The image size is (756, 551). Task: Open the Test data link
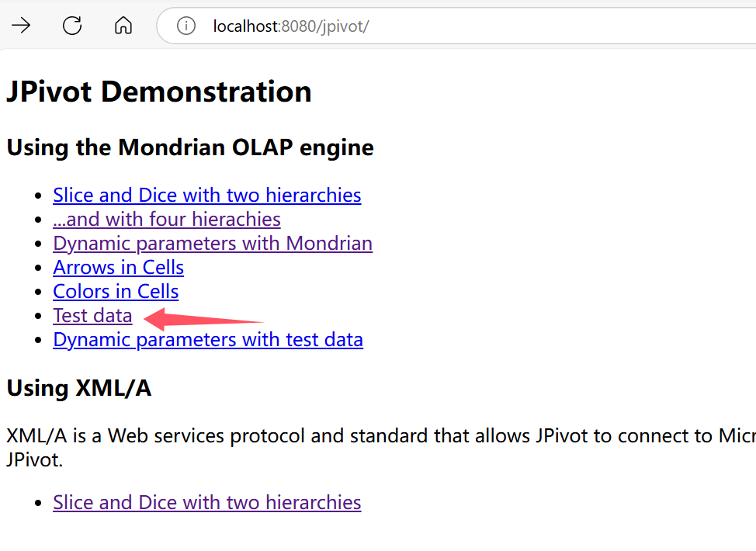tap(92, 315)
